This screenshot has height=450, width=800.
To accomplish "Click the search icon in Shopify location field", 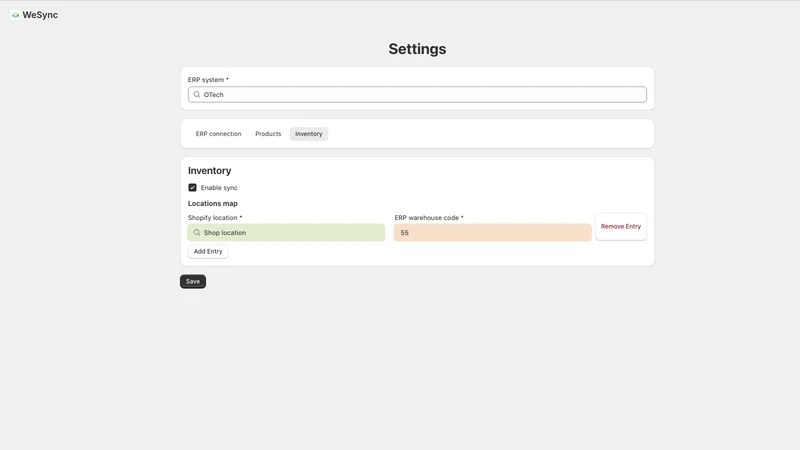I will (x=197, y=233).
